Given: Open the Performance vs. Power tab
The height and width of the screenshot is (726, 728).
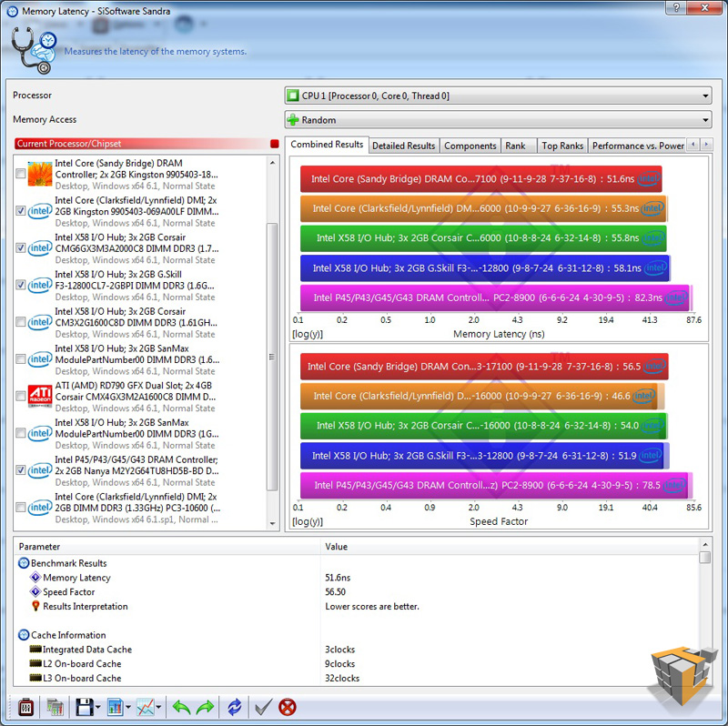Looking at the screenshot, I should (x=638, y=146).
